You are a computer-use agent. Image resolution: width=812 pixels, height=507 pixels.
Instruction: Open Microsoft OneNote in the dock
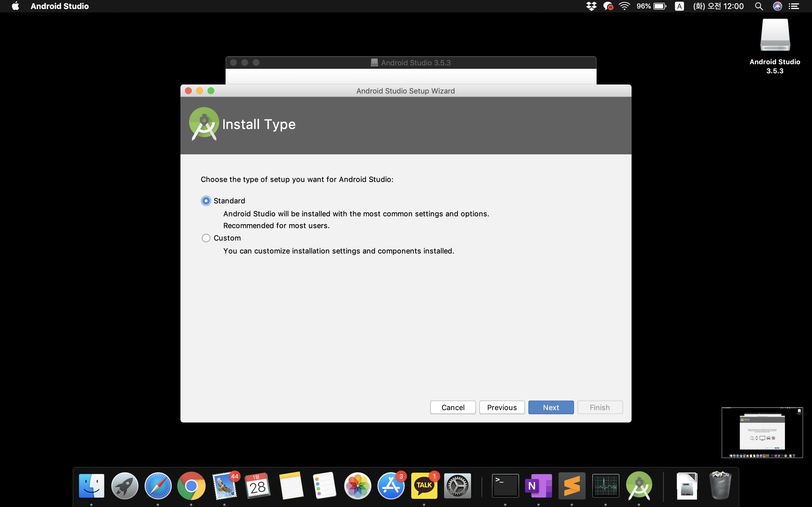point(538,486)
